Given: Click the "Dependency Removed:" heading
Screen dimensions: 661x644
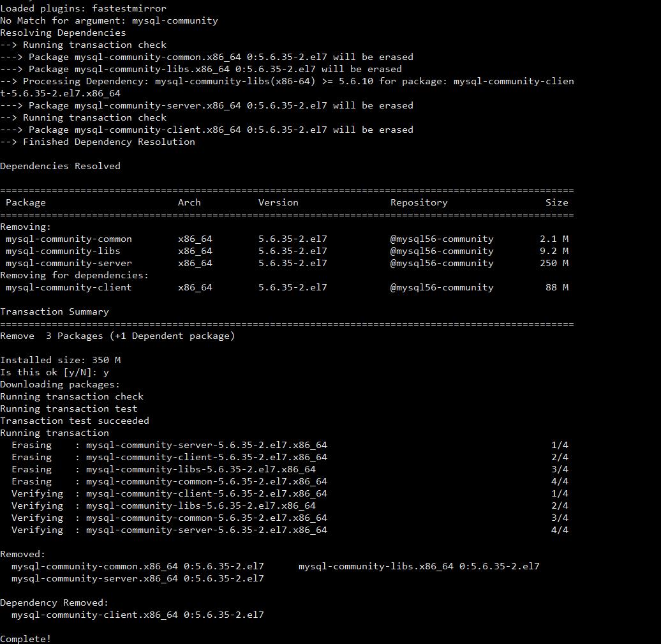Looking at the screenshot, I should coord(54,603).
